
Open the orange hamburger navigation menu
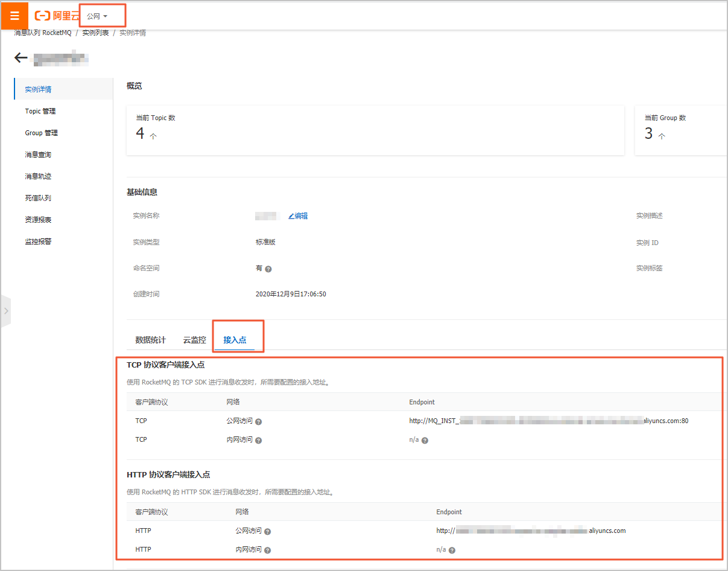coord(14,16)
